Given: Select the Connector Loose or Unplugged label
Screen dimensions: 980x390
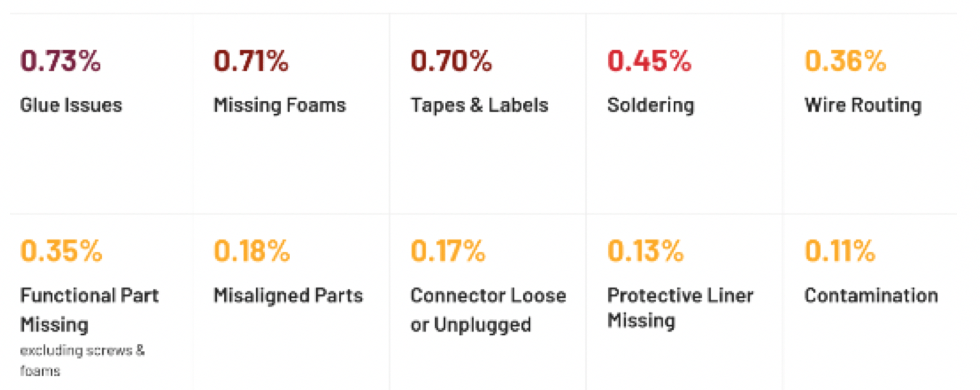Looking at the screenshot, I should coord(488,310).
